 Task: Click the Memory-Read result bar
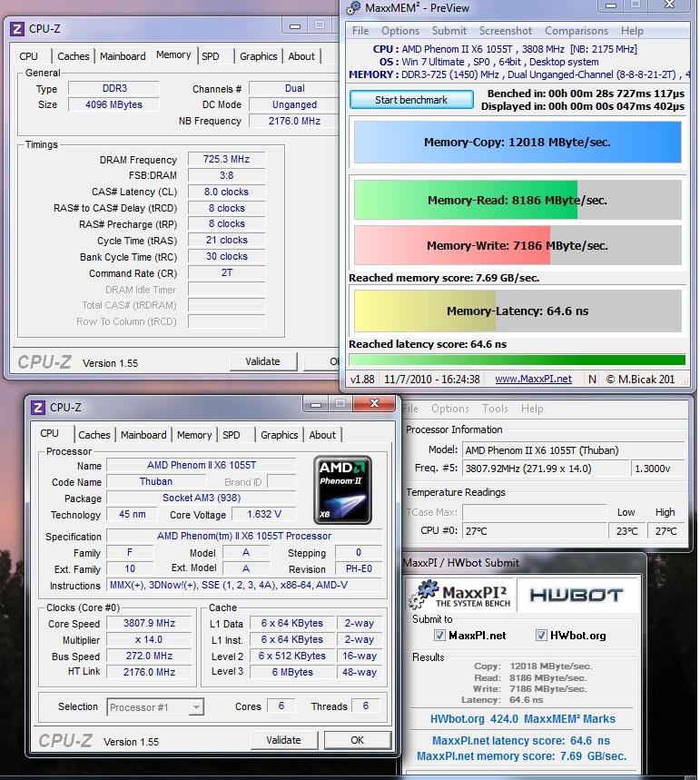[518, 200]
